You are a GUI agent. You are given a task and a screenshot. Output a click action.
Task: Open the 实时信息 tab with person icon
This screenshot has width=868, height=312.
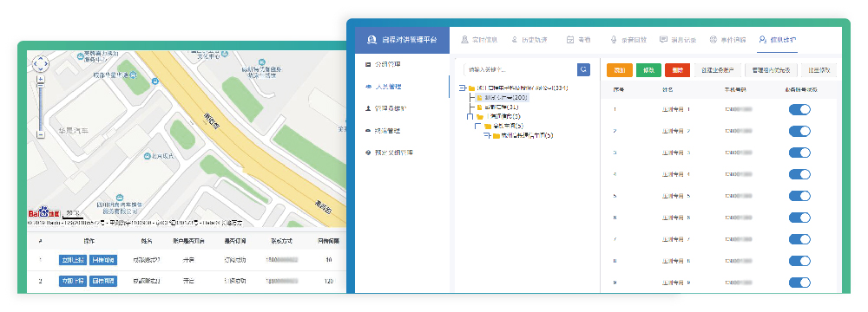[479, 40]
